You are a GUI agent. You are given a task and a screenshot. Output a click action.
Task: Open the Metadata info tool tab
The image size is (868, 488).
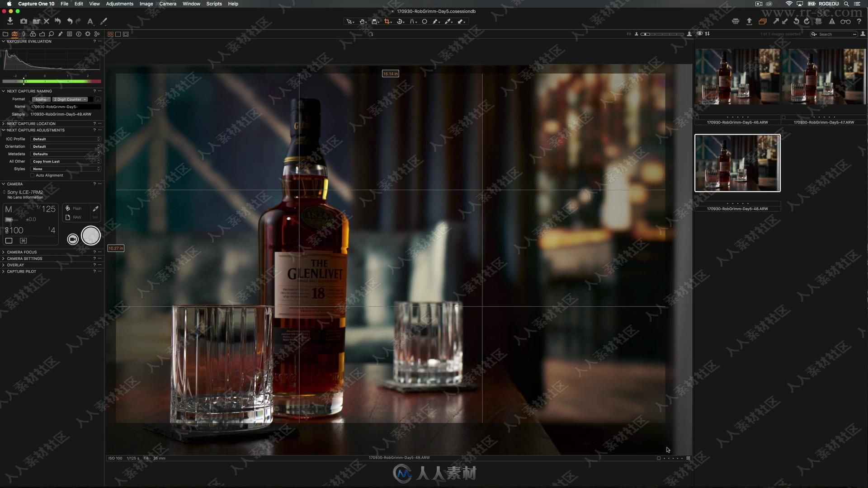pos(79,34)
